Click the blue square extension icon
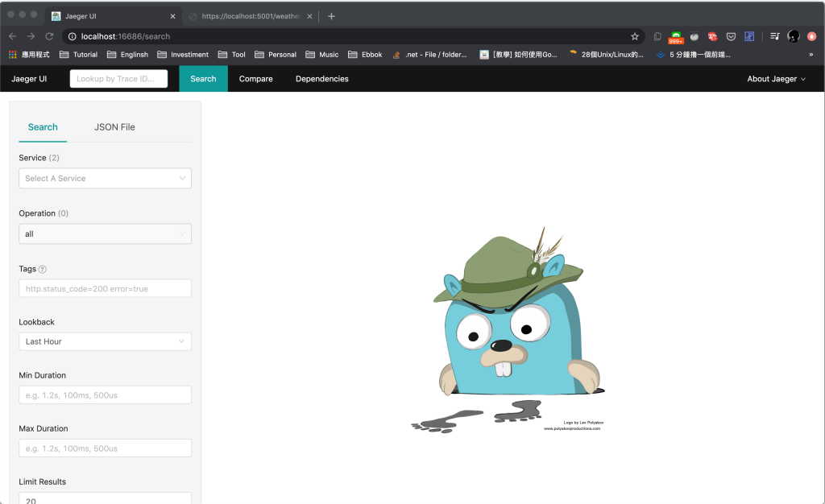825x504 pixels. [x=749, y=36]
